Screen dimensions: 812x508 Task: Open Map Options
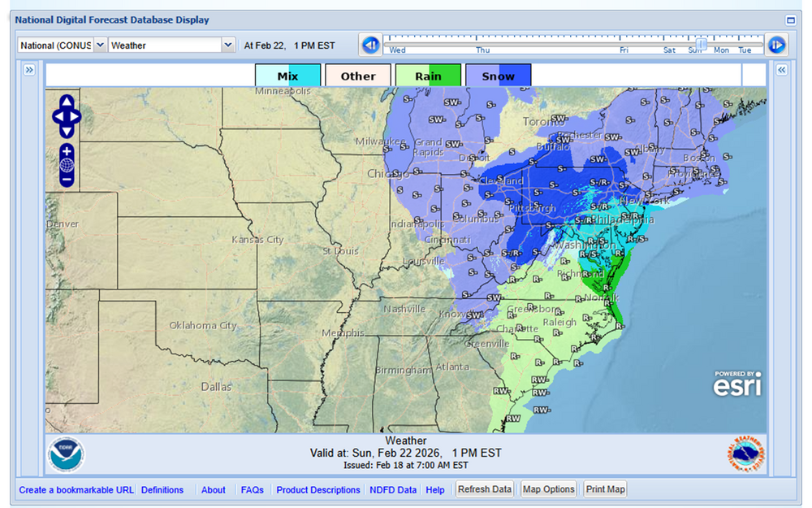548,489
